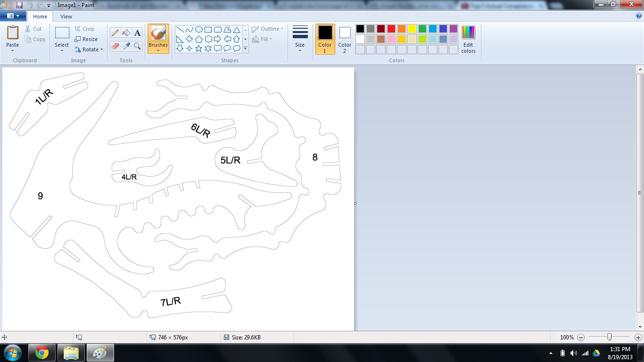Screen dimensions: 644x362
Task: Choose the Oval callout shape
Action: click(x=227, y=48)
